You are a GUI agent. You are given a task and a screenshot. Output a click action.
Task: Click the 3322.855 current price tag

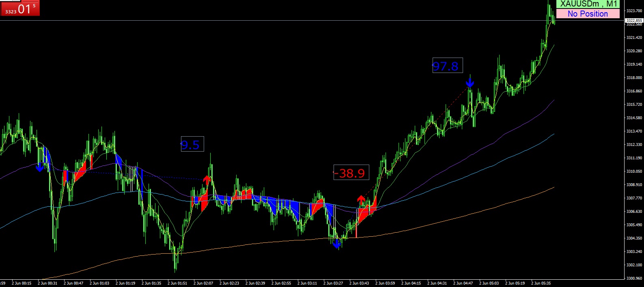click(x=633, y=20)
